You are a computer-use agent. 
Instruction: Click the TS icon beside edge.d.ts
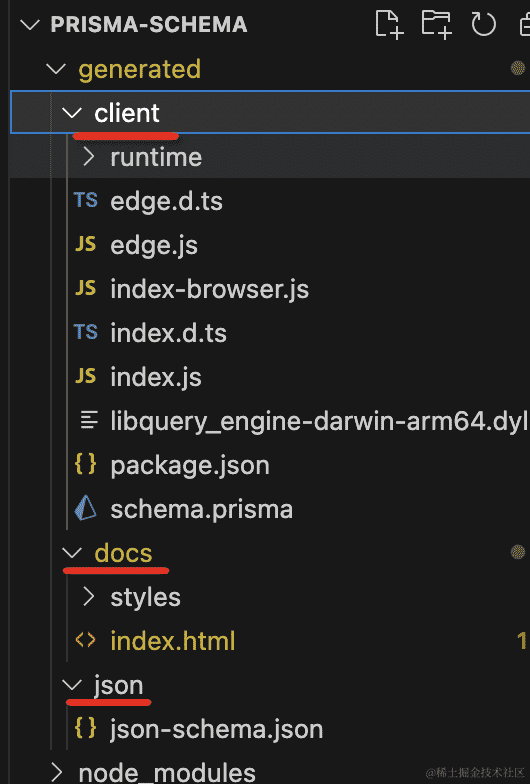point(86,200)
